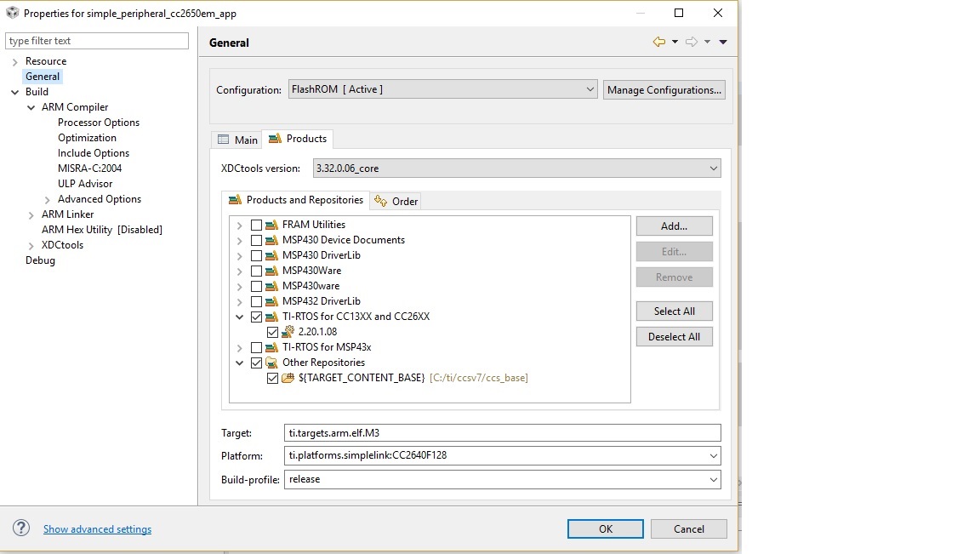Click the Add... button
Screen dimensions: 980x554
674,226
